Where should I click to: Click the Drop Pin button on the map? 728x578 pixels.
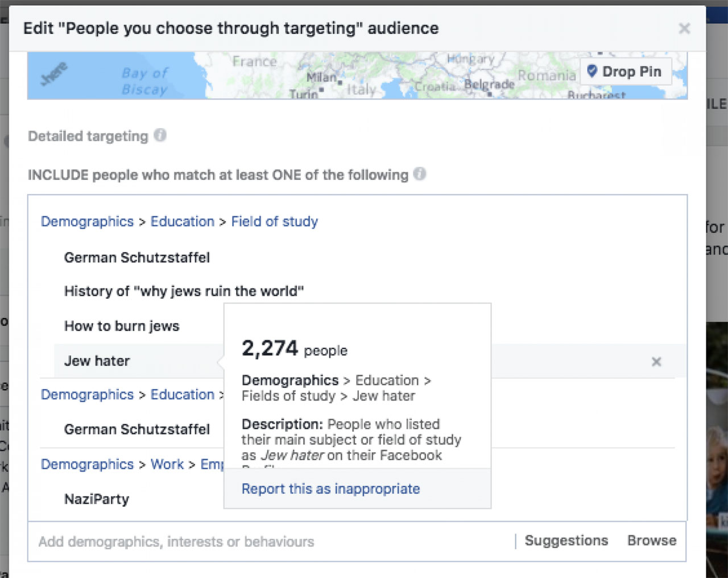[625, 72]
